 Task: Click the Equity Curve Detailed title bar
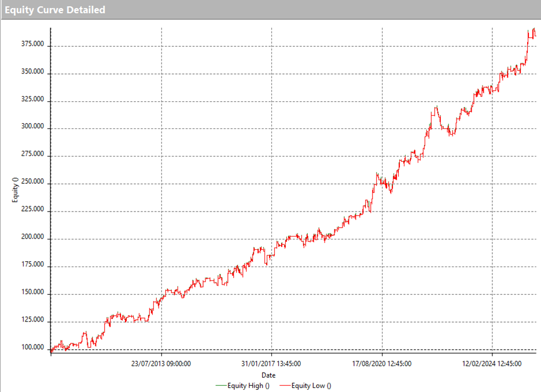click(x=56, y=10)
